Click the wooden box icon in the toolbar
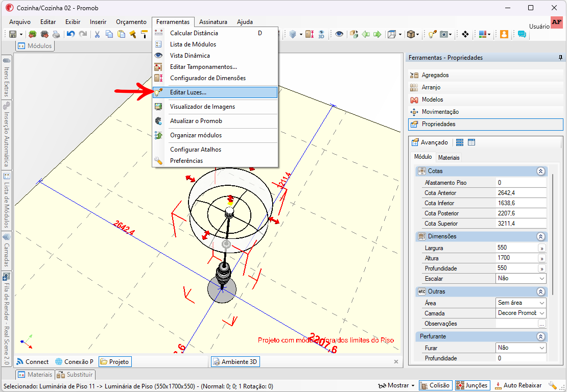Image resolution: width=567 pixels, height=392 pixels. point(411,34)
